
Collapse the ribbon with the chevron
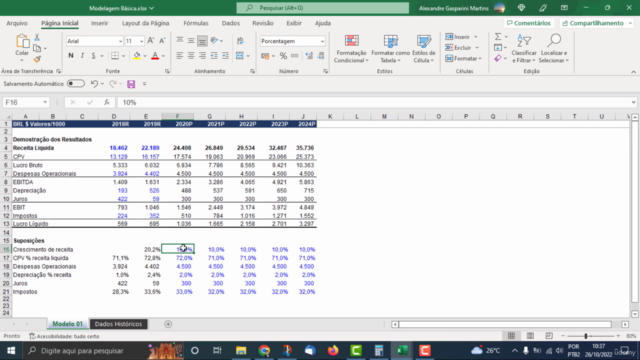[633, 72]
